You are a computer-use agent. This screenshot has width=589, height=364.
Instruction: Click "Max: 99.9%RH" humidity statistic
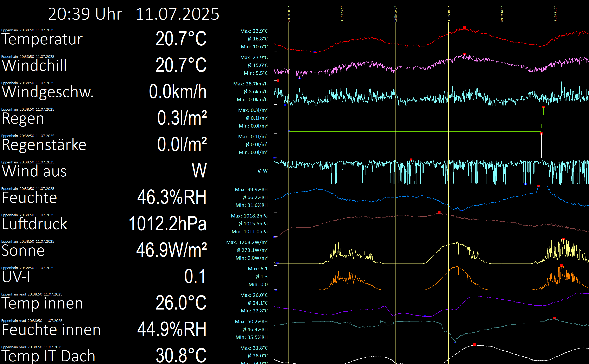click(251, 189)
